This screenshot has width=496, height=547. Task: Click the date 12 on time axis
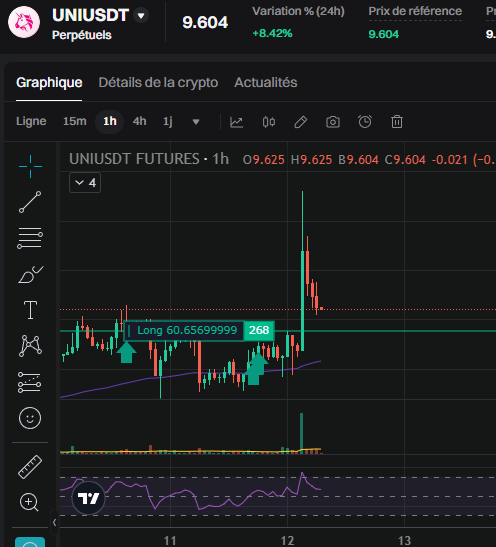coord(287,541)
